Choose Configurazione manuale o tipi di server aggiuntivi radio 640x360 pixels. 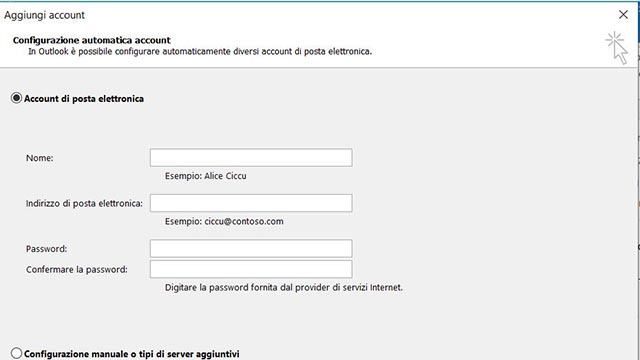pos(16,353)
